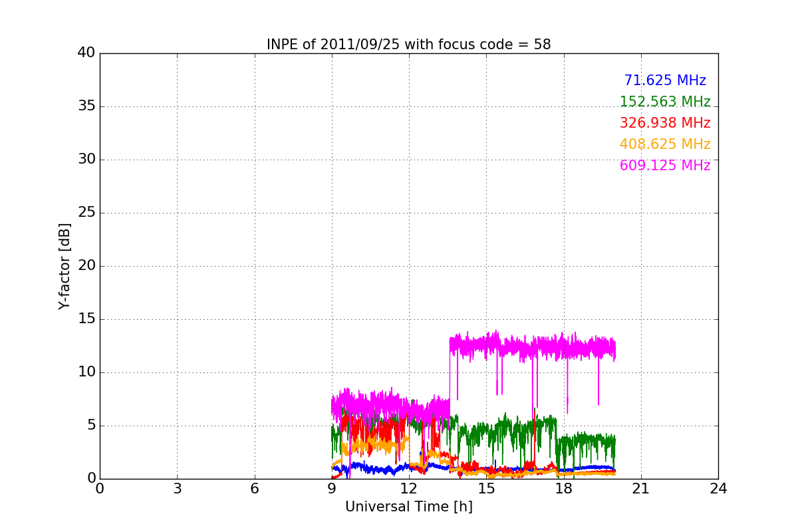This screenshot has width=798, height=532.
Task: Click the y-axis tick label 25
Action: point(86,213)
